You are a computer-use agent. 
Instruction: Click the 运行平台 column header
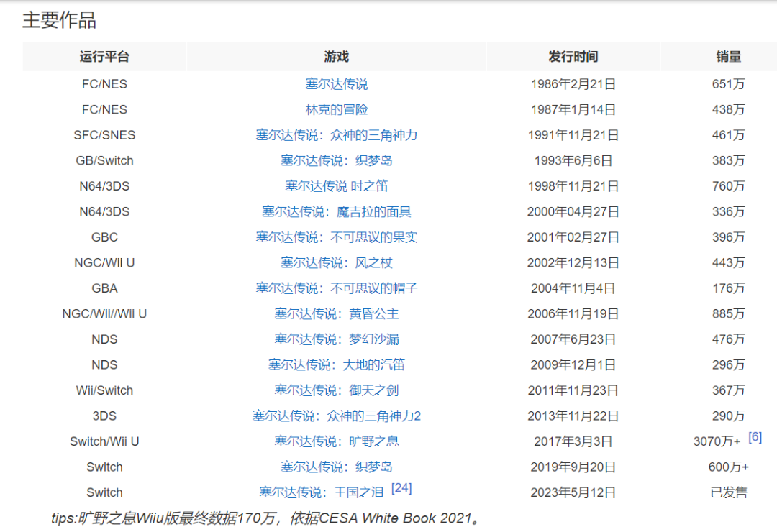point(104,57)
